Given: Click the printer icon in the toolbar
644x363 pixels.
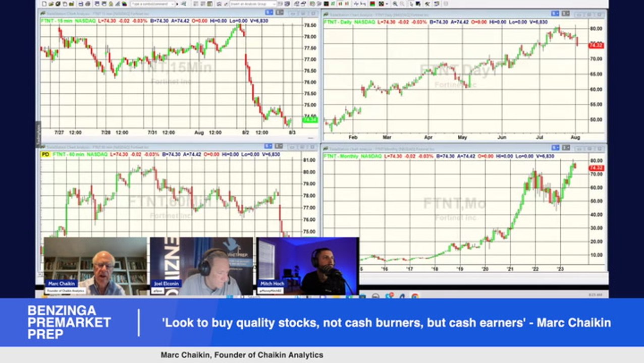Looking at the screenshot, I should [88, 4].
